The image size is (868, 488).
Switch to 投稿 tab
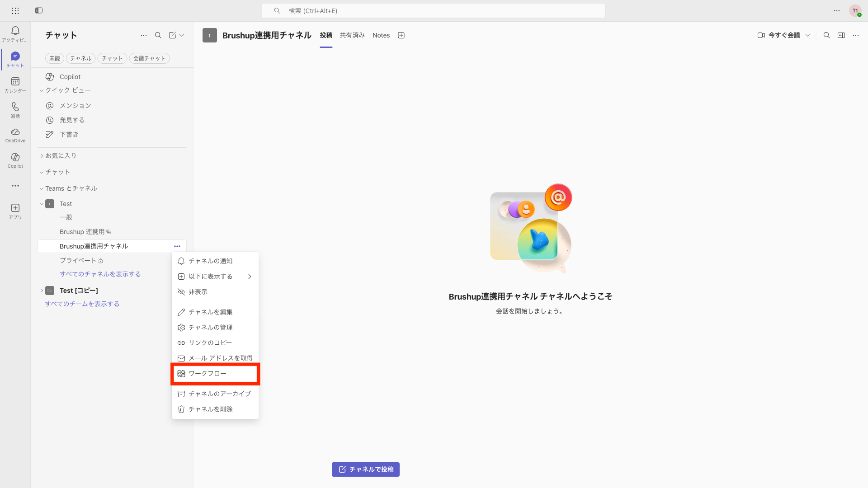(x=326, y=35)
